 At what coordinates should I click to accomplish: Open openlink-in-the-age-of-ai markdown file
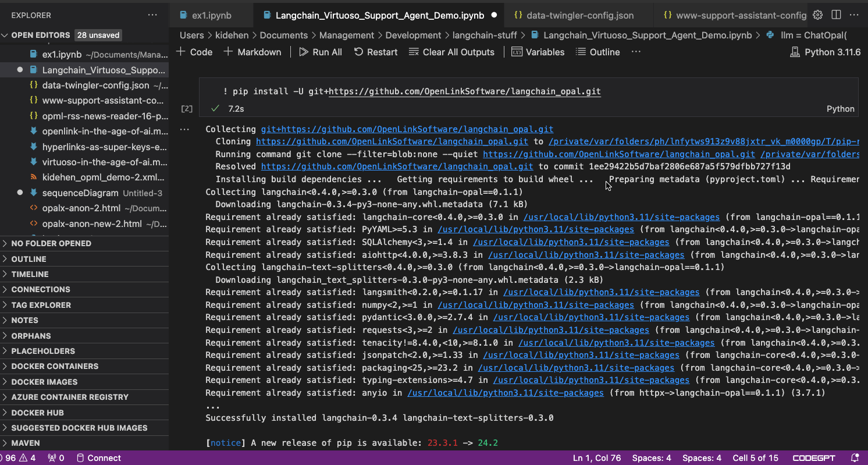[84, 131]
